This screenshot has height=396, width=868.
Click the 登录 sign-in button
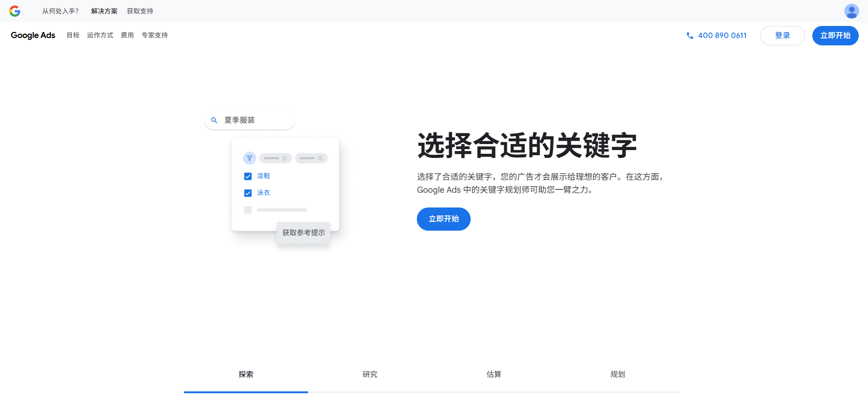783,36
